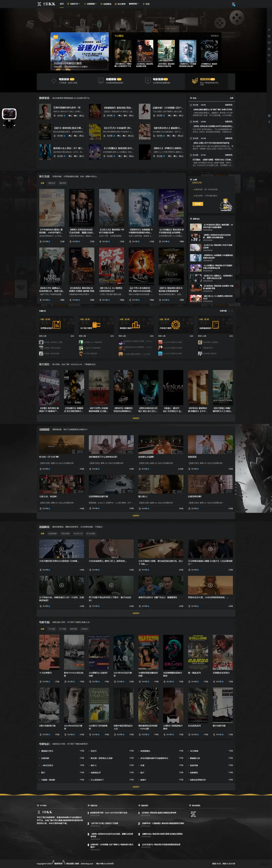
Task: Open the VENOM trailer poster
Action: point(173,388)
